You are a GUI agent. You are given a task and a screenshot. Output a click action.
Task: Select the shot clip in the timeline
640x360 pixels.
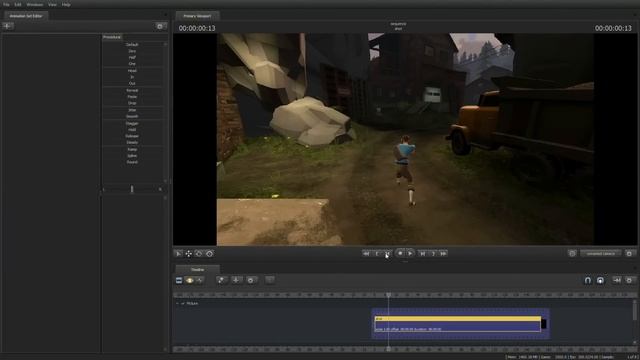point(458,324)
